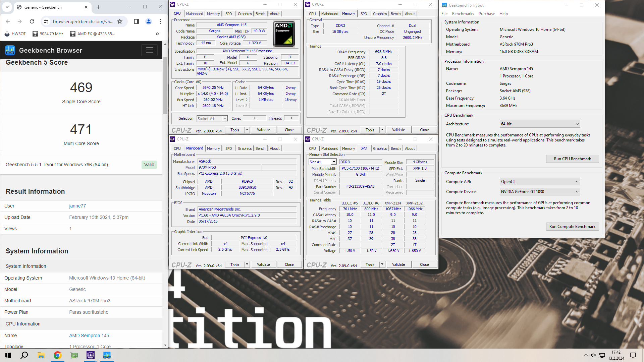This screenshot has width=644, height=362.
Task: Open Purchase menu in Geekbench 5
Action: [x=486, y=14]
